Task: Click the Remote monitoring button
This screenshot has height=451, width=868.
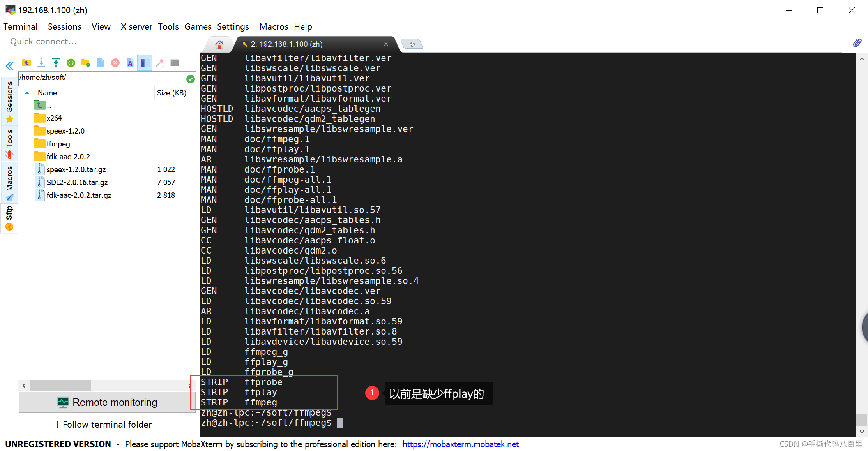Action: [x=107, y=402]
